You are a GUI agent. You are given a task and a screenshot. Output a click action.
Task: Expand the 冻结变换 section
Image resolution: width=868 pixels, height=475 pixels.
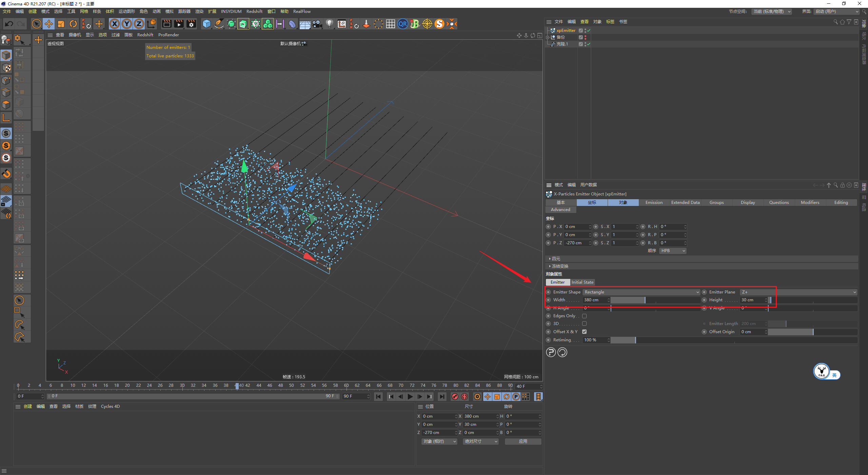[x=559, y=266]
